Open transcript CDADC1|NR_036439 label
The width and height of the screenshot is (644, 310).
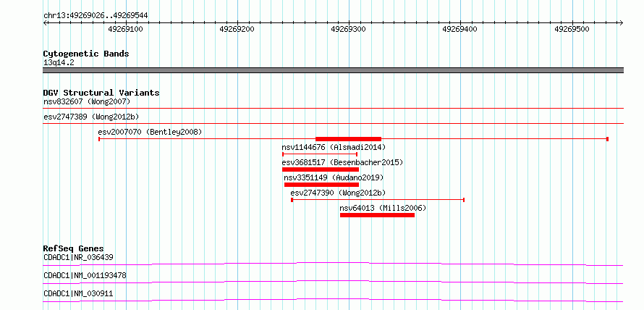(x=78, y=258)
